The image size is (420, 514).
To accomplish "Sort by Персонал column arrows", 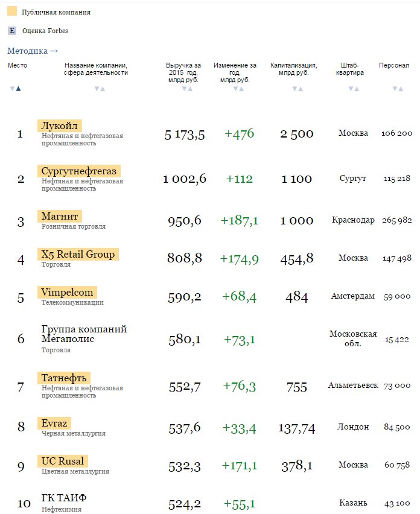I will click(x=398, y=89).
